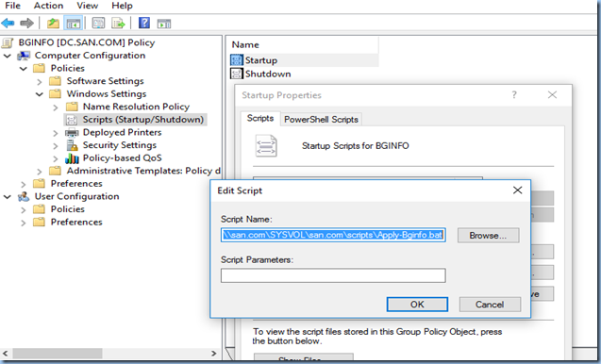Viewport: 601px width, 364px height.
Task: Click the Browse... button
Action: pos(489,235)
